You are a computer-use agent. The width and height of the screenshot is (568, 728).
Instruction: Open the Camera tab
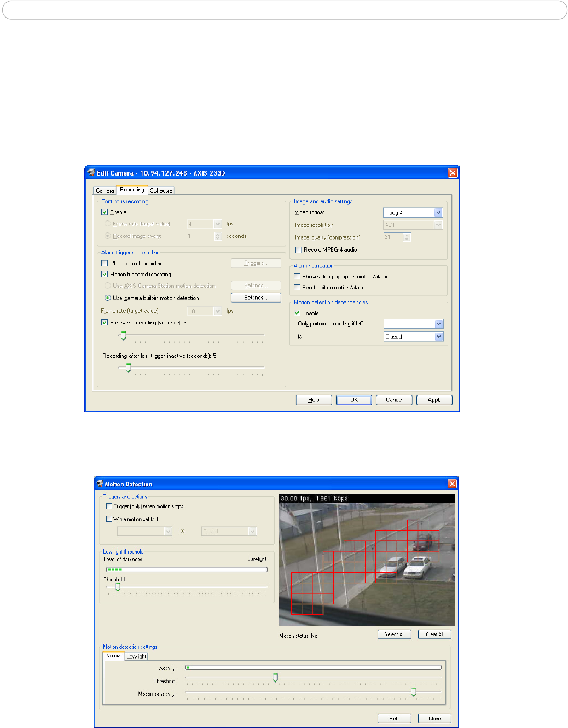[105, 190]
